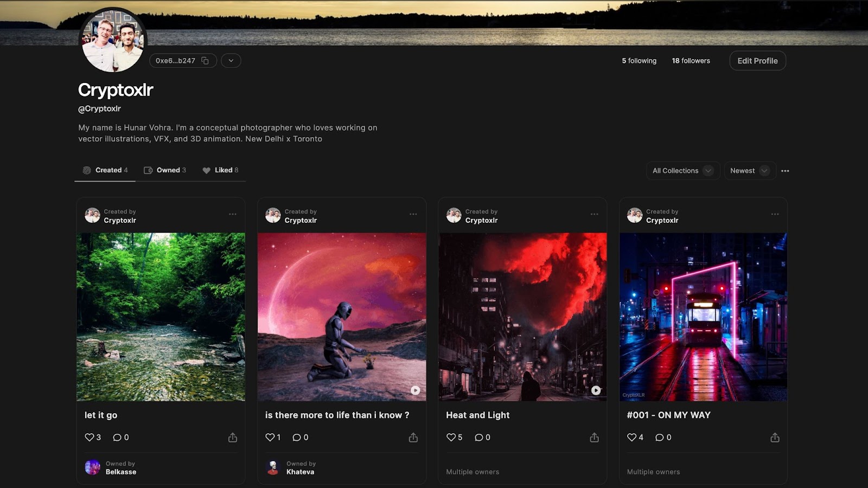The image size is (868, 488).
Task: Open the Edit Profile page
Action: [757, 61]
